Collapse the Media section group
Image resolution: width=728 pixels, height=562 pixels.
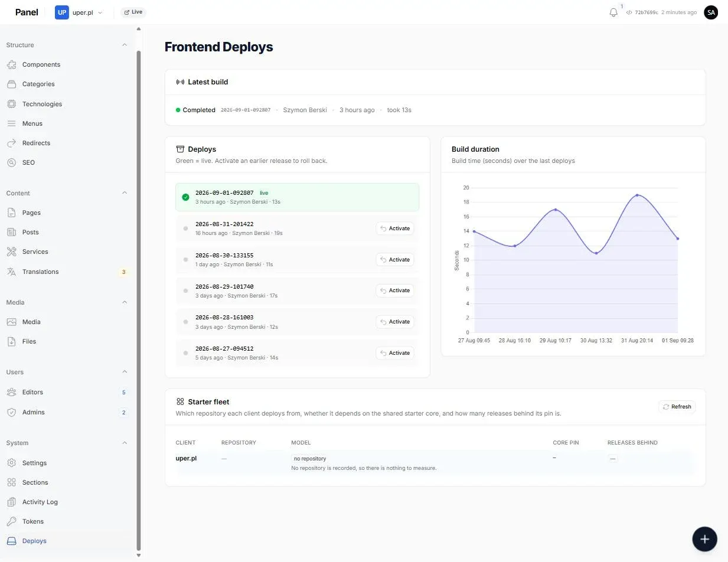coord(125,302)
